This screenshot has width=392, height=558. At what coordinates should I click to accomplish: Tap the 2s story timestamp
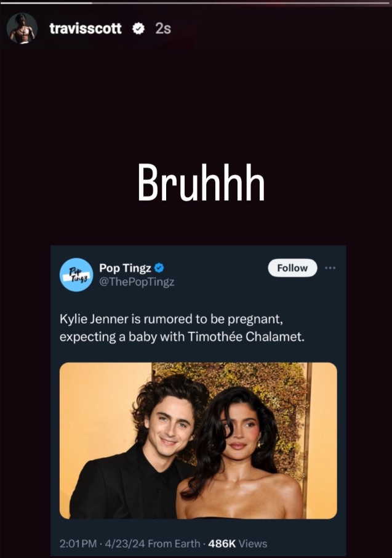pyautogui.click(x=163, y=28)
